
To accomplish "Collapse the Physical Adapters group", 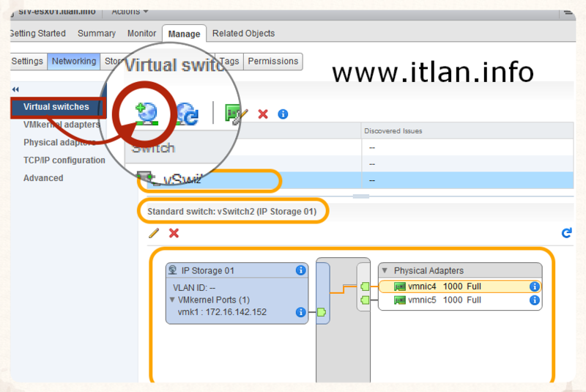I will coord(385,270).
